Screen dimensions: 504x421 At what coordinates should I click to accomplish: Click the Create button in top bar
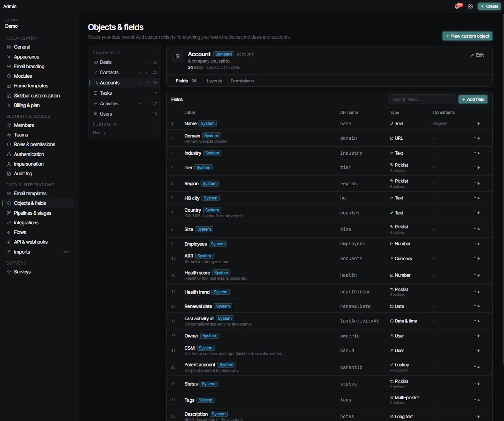[490, 6]
